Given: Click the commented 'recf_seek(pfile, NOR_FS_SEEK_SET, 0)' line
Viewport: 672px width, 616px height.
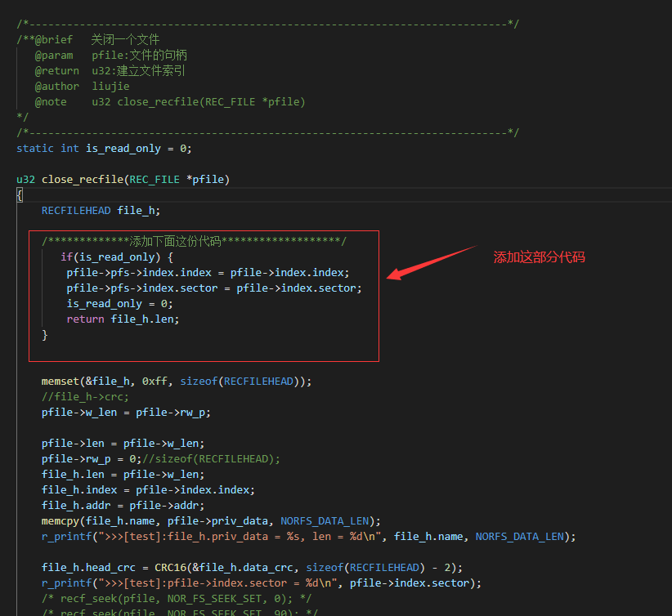Looking at the screenshot, I should [x=177, y=599].
